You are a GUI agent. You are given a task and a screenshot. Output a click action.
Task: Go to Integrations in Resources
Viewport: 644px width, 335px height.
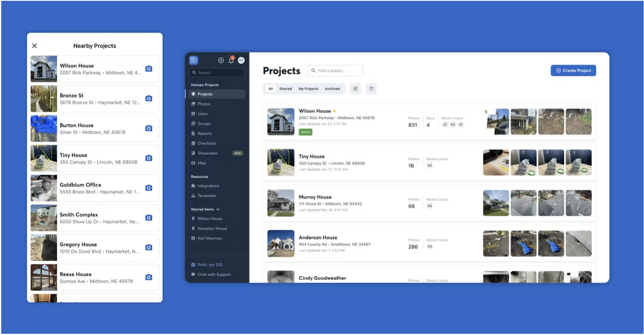[208, 186]
